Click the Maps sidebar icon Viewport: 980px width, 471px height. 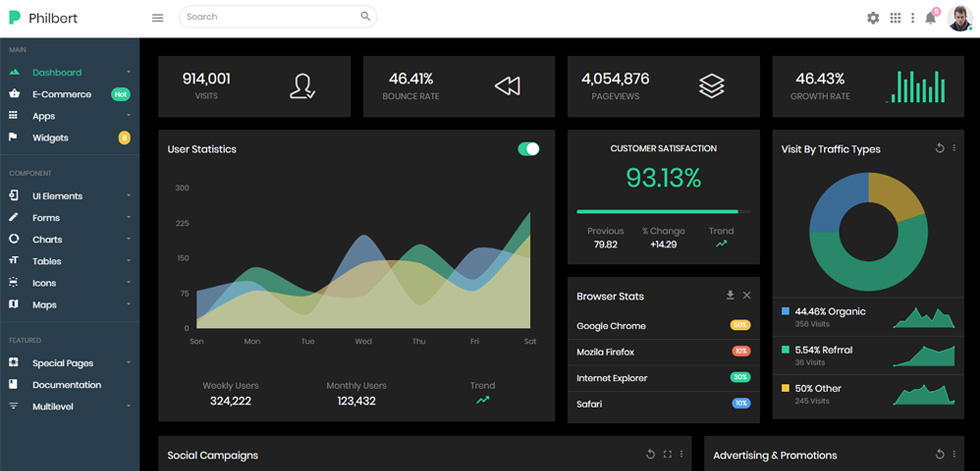pos(14,304)
